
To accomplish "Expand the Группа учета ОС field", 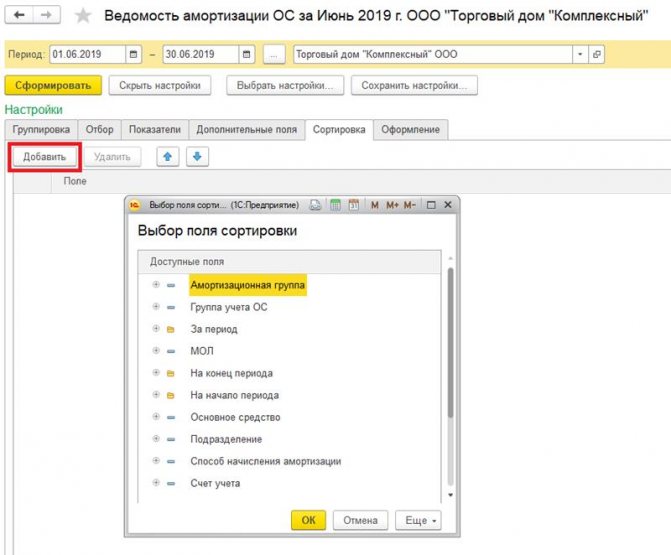I will tap(156, 306).
